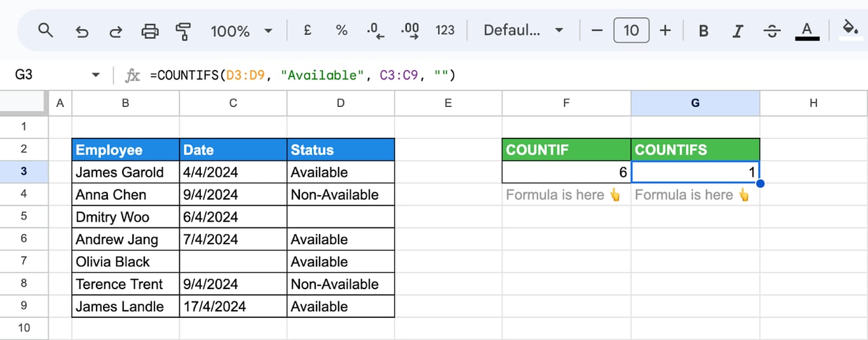Open the Default font dropdown
The height and width of the screenshot is (340, 868).
point(524,31)
